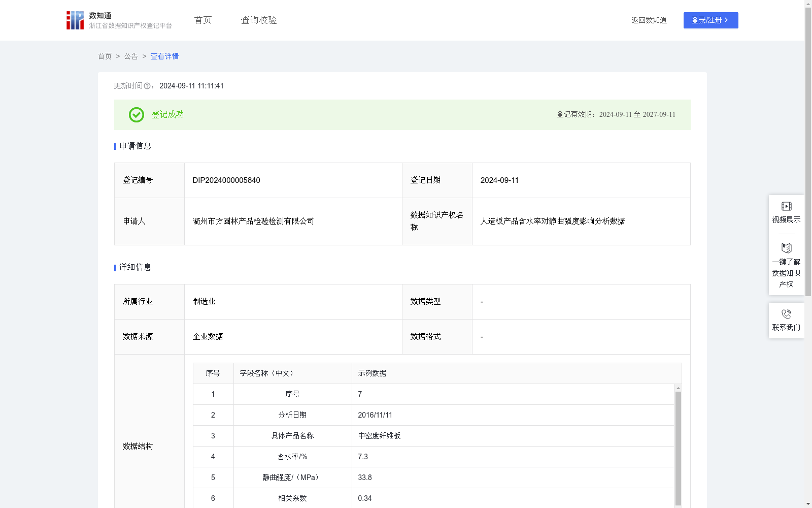This screenshot has height=508, width=812.
Task: Click the help icon beside 更新时间
Action: click(147, 86)
